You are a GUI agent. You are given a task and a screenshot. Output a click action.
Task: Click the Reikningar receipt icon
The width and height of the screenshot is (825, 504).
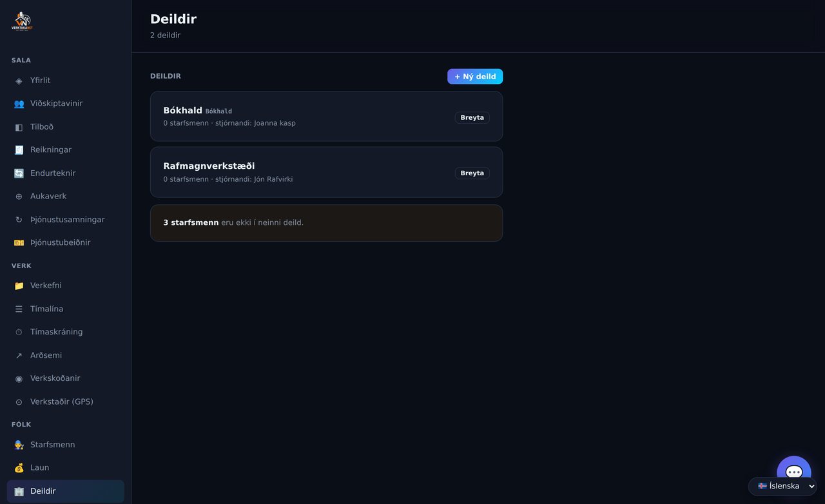tap(19, 150)
